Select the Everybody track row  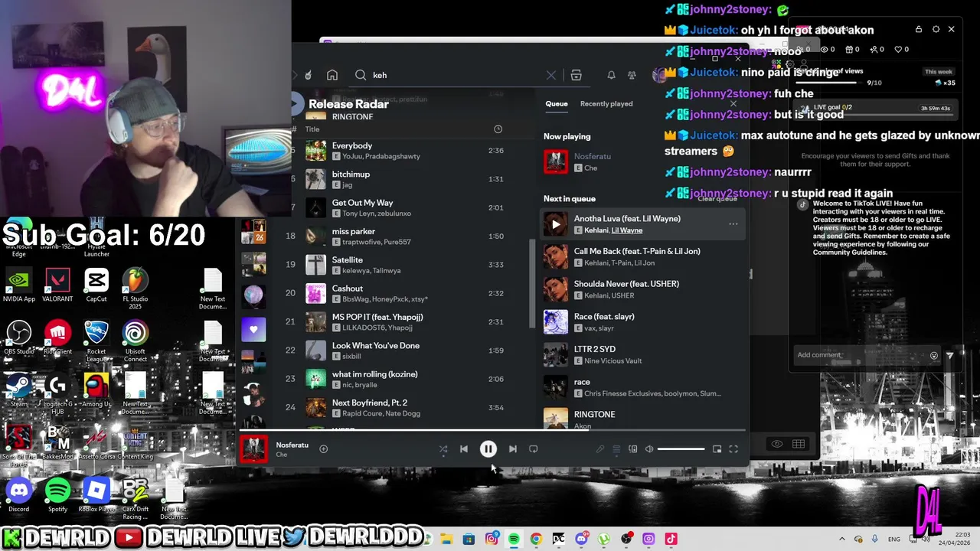(x=406, y=151)
